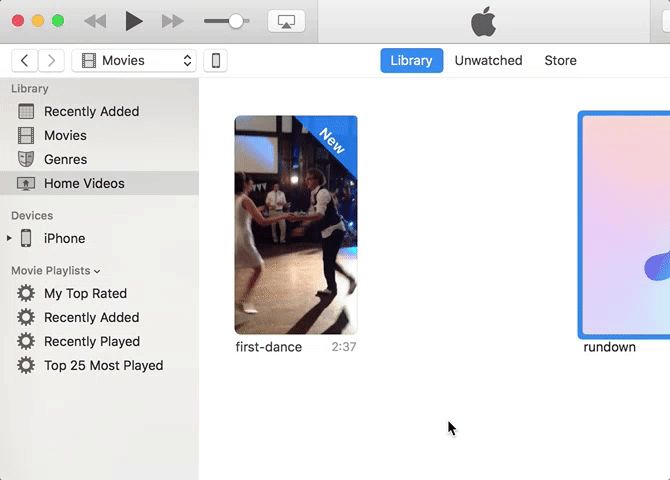
Task: Click the Apple logo in the status display
Action: coord(484,22)
